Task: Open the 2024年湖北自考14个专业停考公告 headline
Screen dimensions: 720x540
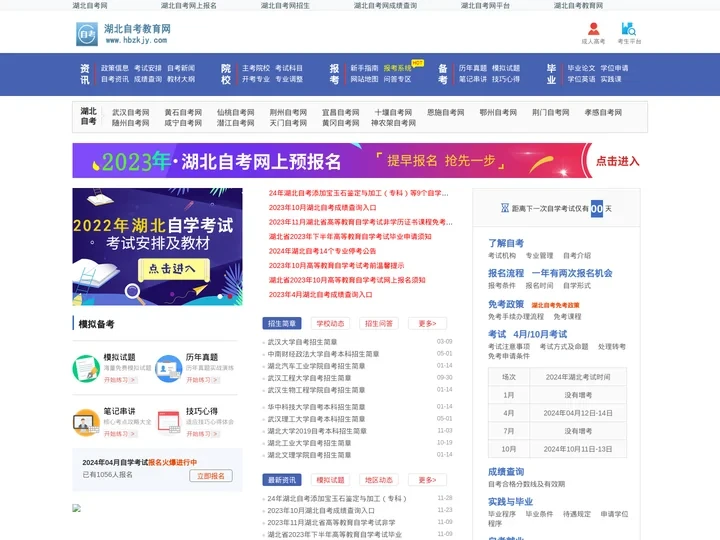Action: [x=322, y=251]
